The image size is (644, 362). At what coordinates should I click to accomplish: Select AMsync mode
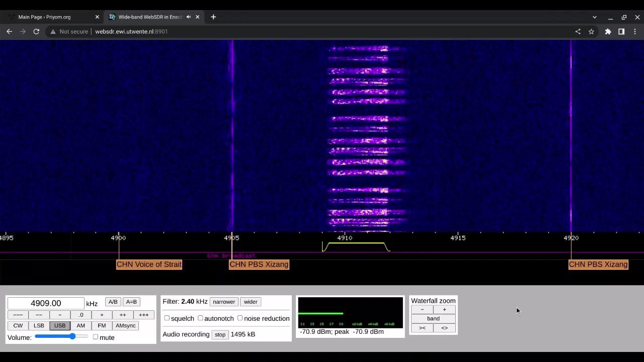(x=126, y=325)
